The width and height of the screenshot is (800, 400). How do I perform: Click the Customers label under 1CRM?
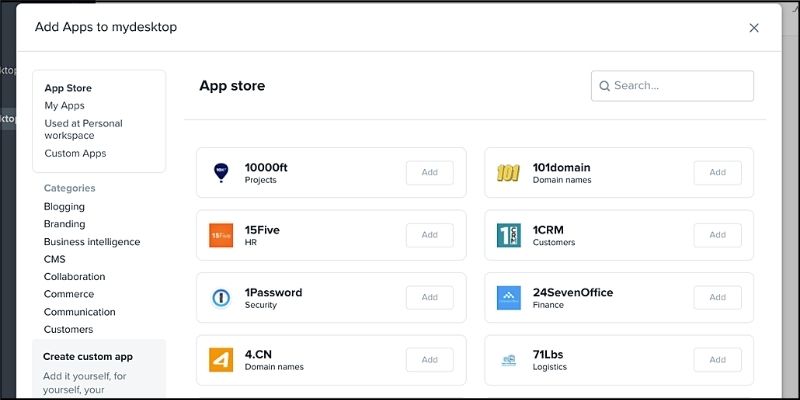tap(554, 242)
